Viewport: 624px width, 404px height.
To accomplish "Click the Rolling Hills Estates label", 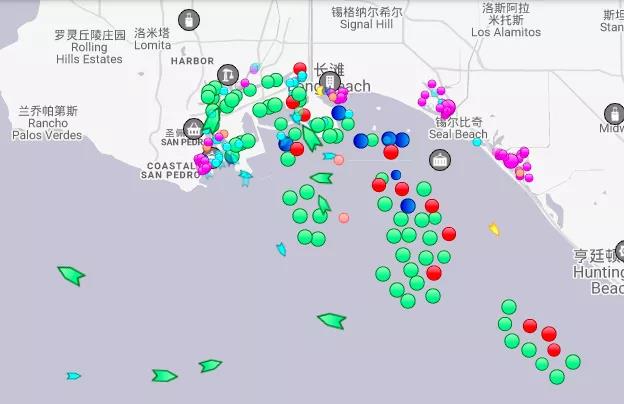I will tap(89, 47).
